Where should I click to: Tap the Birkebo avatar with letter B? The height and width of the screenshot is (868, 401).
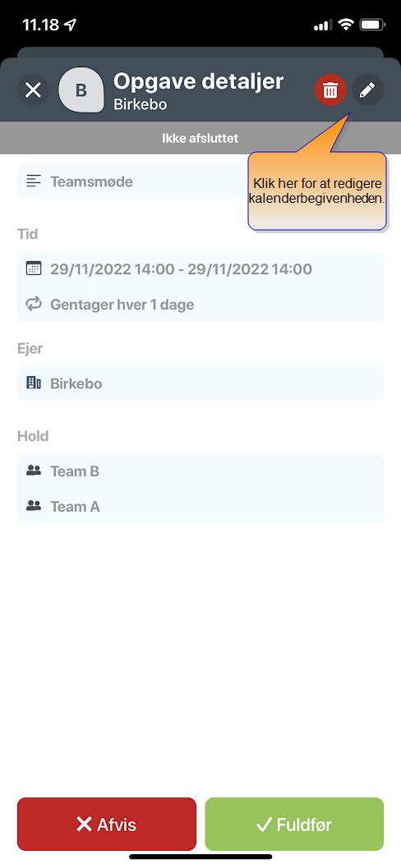pos(81,90)
